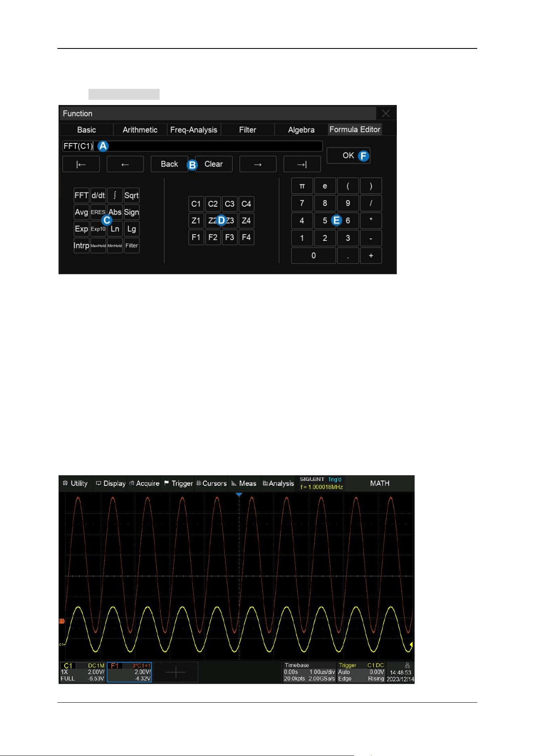535x756 pixels.
Task: Select source channel C2
Action: coord(213,204)
